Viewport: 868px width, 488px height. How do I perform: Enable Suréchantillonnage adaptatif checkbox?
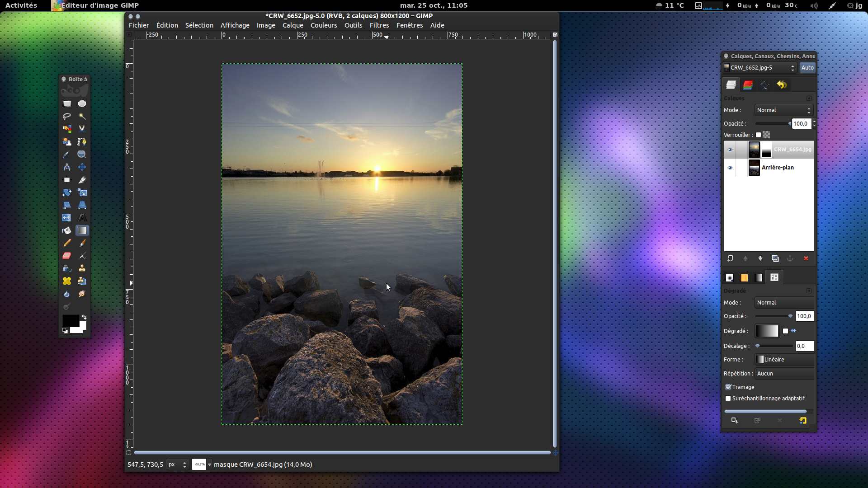(728, 399)
